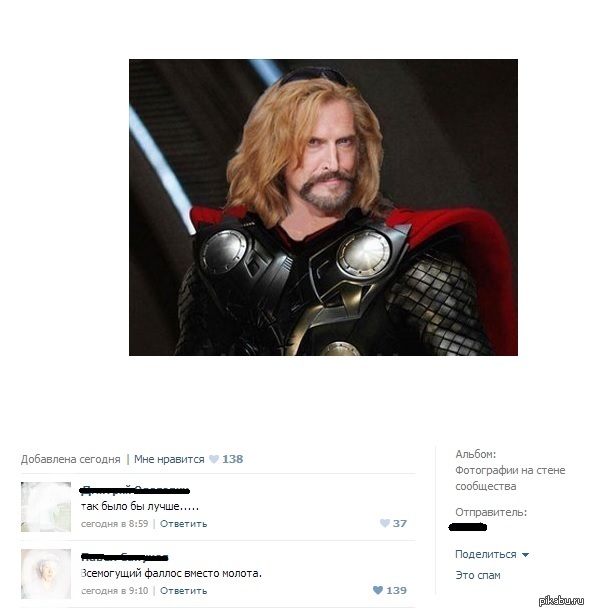The width and height of the screenshot is (589, 612).
Task: Click the Мне нравится like button
Action: 169,459
